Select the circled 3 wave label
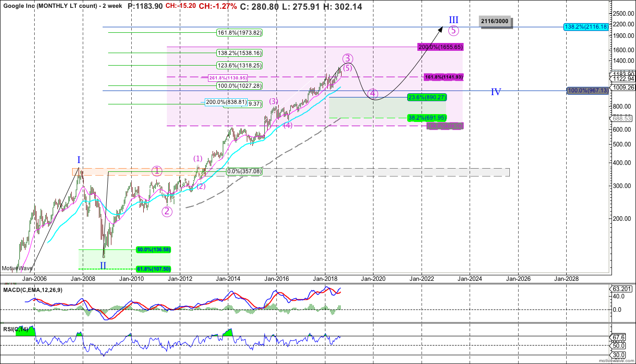Screen dimensions: 636x364 click(x=348, y=59)
